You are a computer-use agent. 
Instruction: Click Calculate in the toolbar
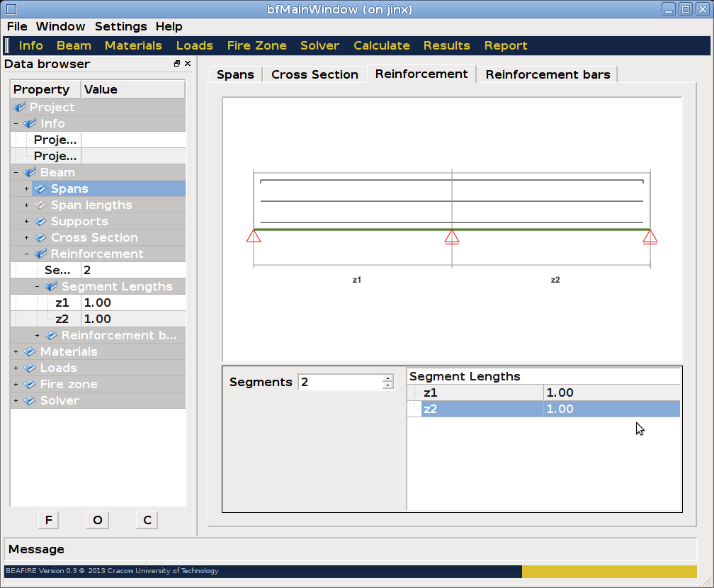pyautogui.click(x=381, y=45)
